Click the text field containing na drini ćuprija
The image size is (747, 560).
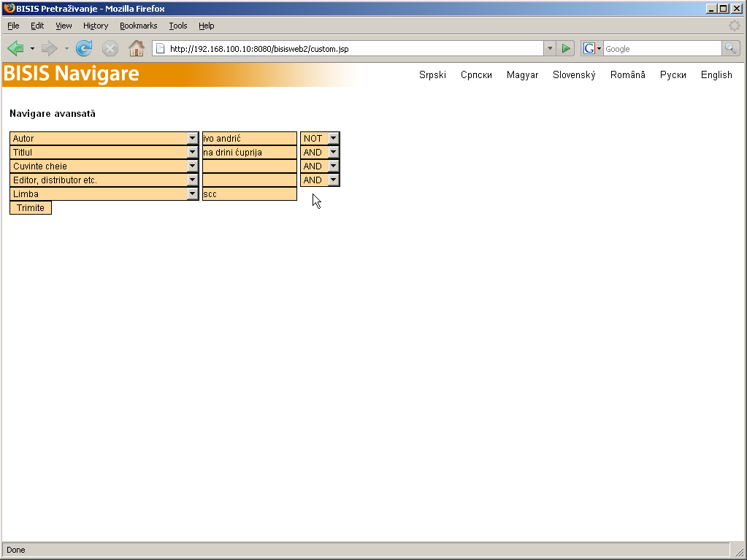(x=250, y=152)
